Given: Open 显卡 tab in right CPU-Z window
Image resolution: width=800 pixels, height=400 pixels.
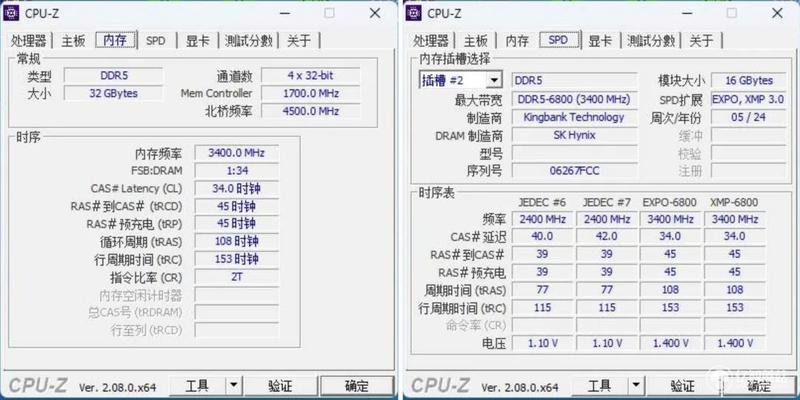Looking at the screenshot, I should (x=600, y=41).
